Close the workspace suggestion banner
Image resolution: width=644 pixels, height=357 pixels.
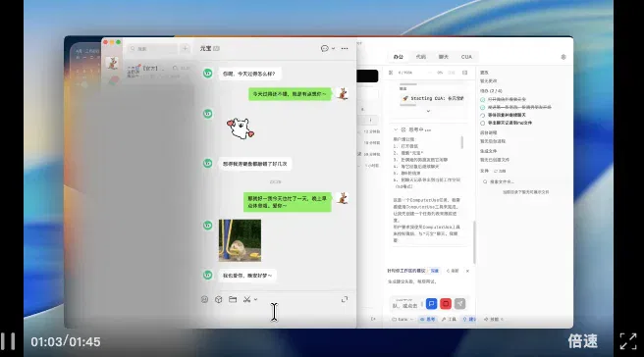click(467, 271)
